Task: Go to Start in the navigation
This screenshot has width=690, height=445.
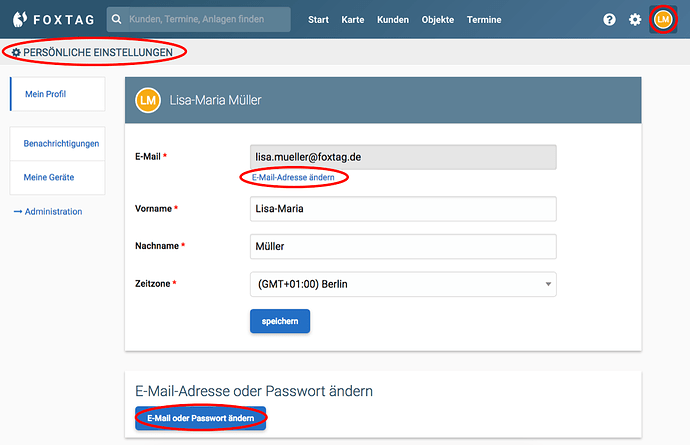Action: [x=318, y=20]
